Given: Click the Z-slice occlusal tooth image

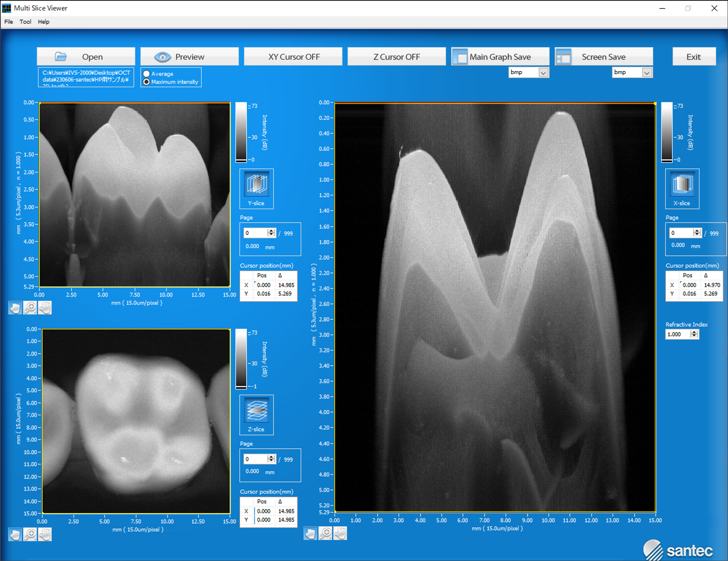Looking at the screenshot, I should click(x=136, y=421).
